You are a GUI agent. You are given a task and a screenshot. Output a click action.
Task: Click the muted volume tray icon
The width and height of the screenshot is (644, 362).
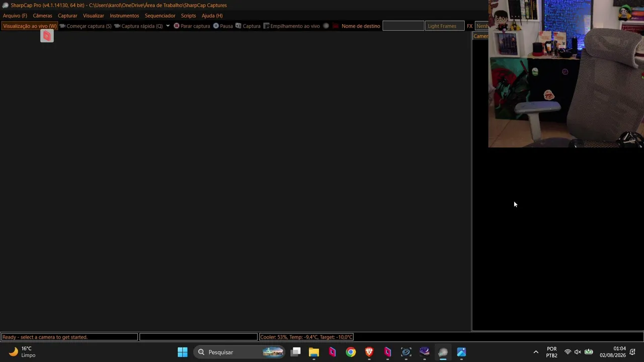click(x=578, y=352)
